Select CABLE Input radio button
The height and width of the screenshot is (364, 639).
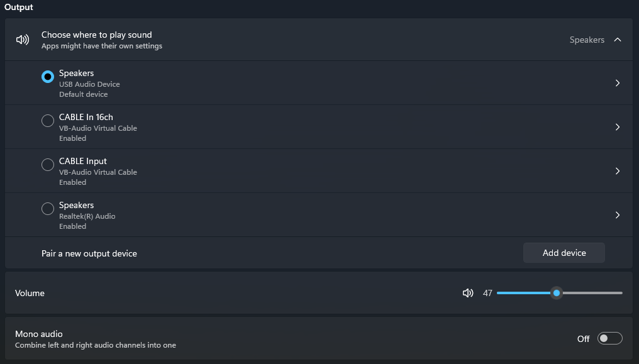pyautogui.click(x=48, y=165)
